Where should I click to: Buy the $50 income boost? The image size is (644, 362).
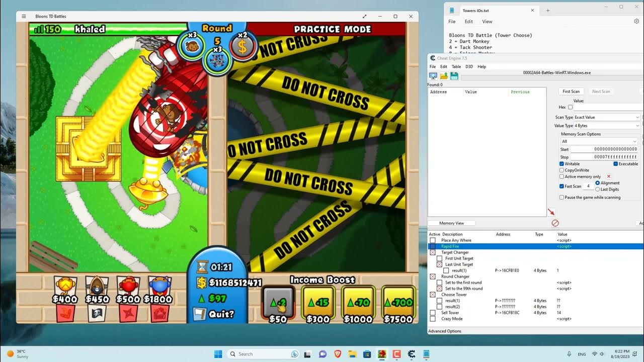(x=278, y=304)
